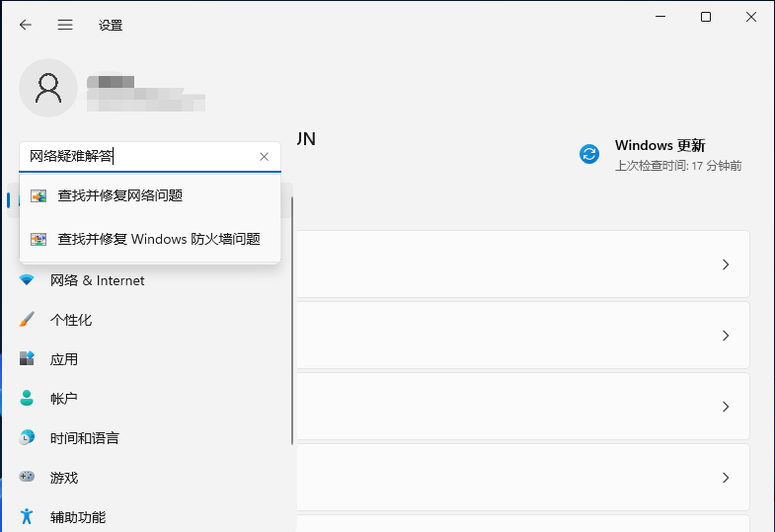
Task: Click the 设置 window title
Action: point(111,26)
